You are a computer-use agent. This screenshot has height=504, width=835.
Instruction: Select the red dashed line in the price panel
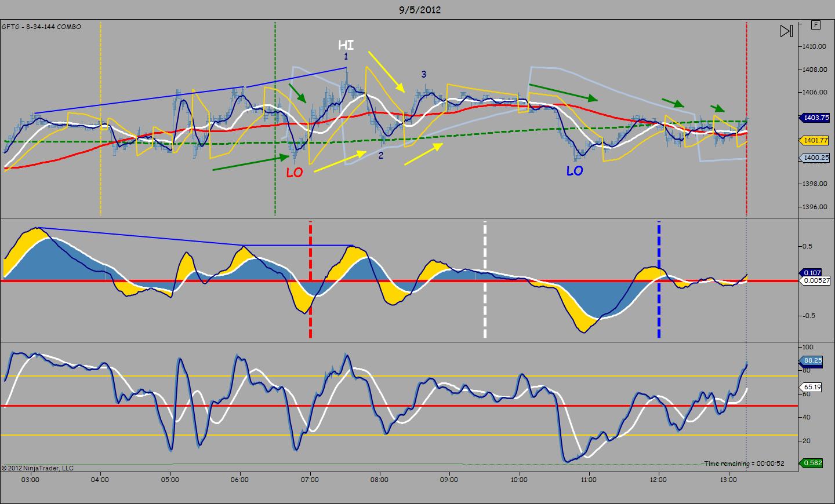coord(746,119)
